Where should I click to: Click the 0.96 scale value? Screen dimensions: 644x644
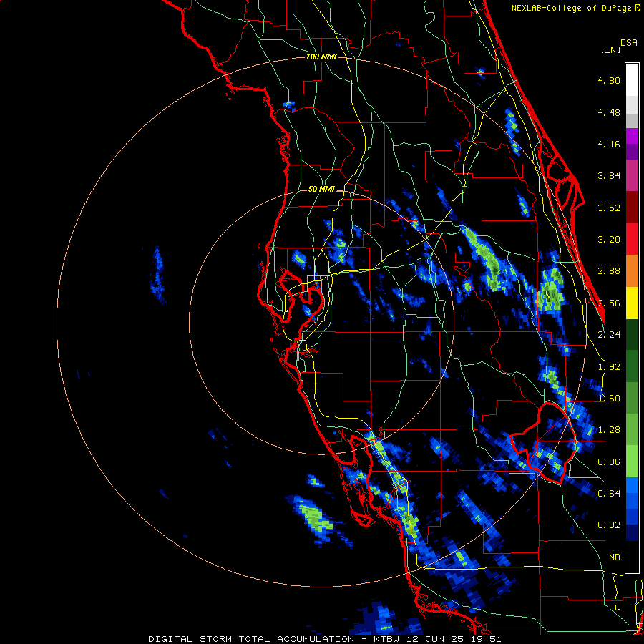click(609, 462)
